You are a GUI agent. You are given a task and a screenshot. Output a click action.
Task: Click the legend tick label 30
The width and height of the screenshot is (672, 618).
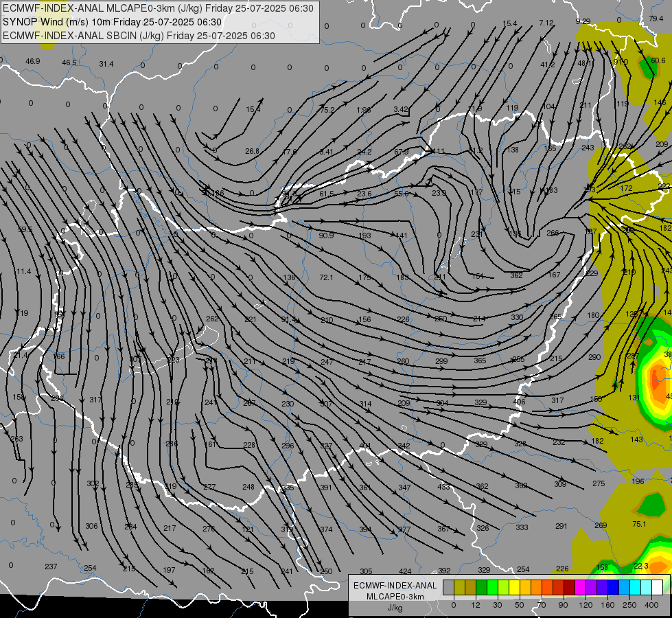(497, 605)
